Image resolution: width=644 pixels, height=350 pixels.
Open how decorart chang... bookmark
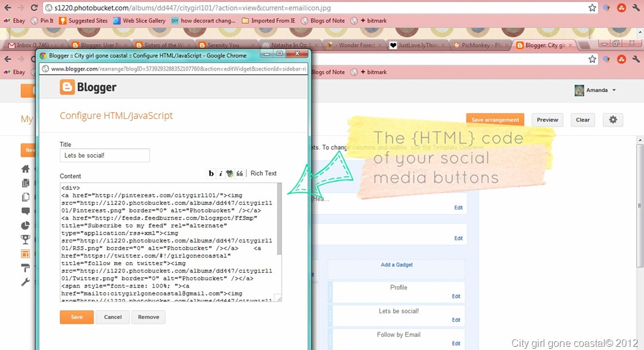(x=203, y=21)
